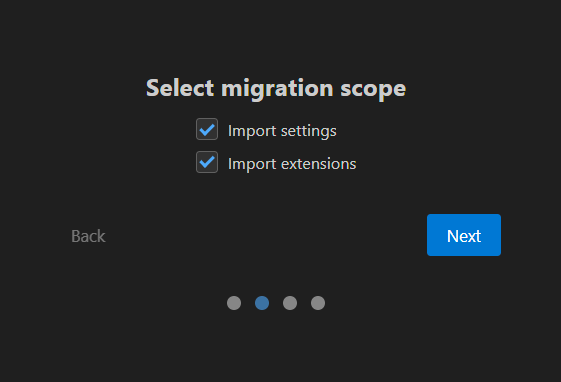This screenshot has height=382, width=561.
Task: Disable importing settings from the migration
Action: point(207,129)
